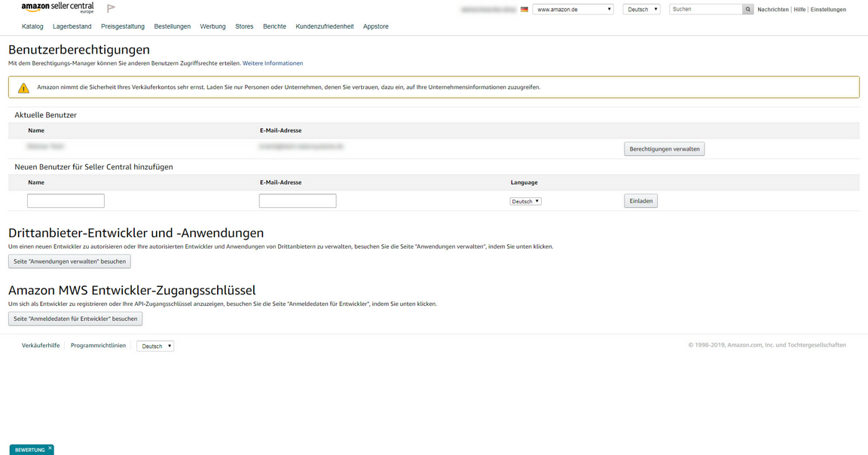Click Berechtigungen verwalten button
The image size is (868, 455).
pos(665,149)
